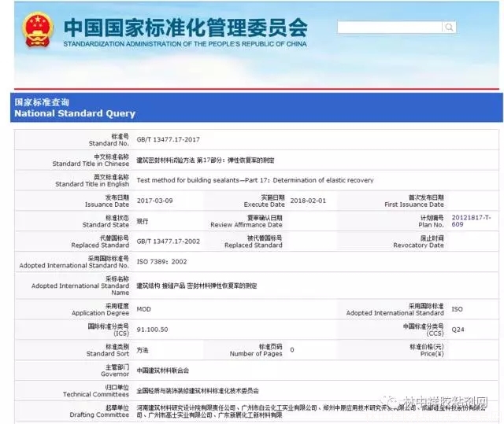The width and height of the screenshot is (504, 424).
Task: Click the English Standardization Administration subtitle
Action: point(185,44)
